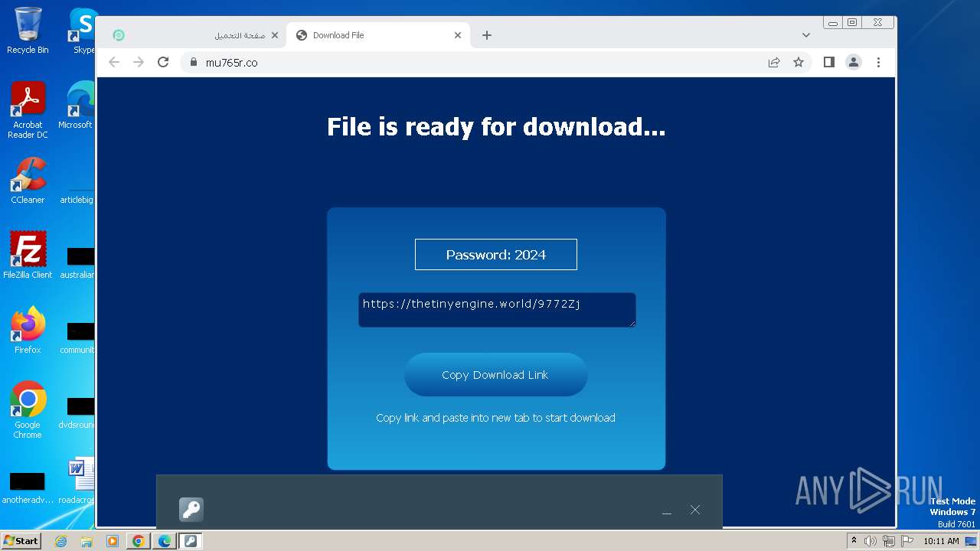Bookmark this tab with star icon

tap(799, 62)
